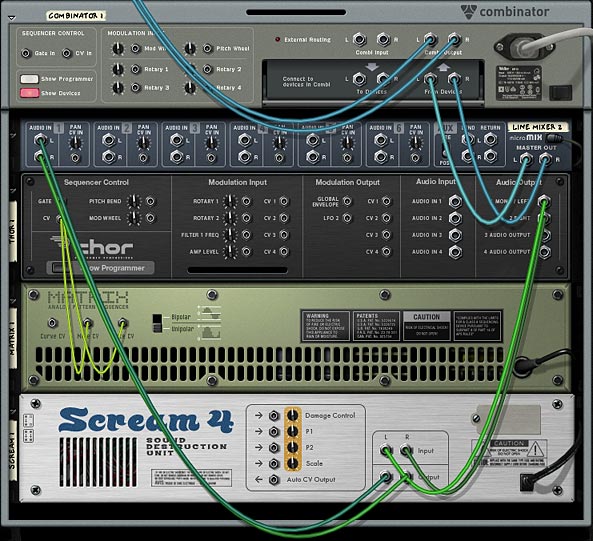Adjust the Thor Filter 1 Freq trim knob
The height and width of the screenshot is (541, 593).
[229, 235]
